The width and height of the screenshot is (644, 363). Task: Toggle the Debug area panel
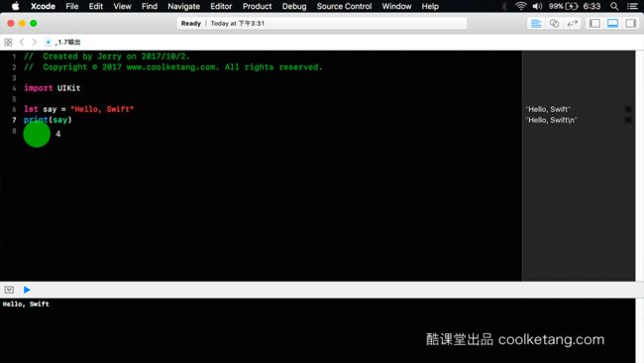point(612,24)
